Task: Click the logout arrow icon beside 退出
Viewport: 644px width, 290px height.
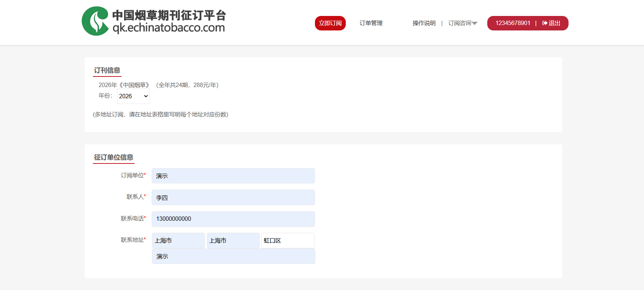Action: (545, 23)
